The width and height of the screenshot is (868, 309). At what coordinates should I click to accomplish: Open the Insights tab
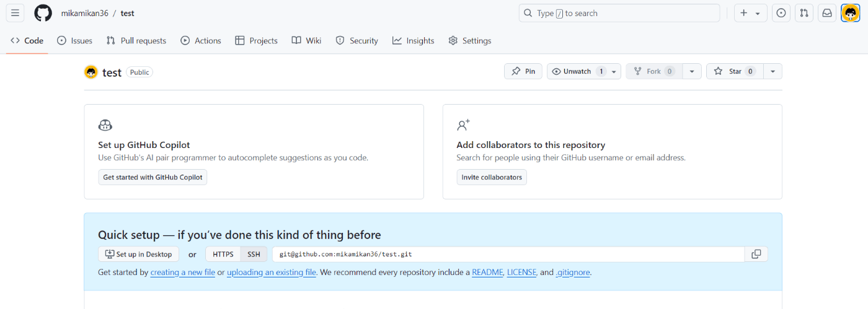click(413, 41)
